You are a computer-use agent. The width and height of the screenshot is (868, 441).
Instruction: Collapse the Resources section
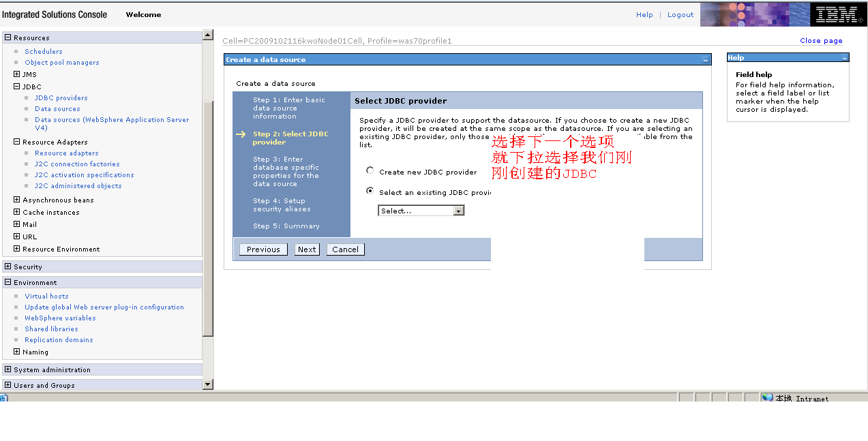point(8,37)
